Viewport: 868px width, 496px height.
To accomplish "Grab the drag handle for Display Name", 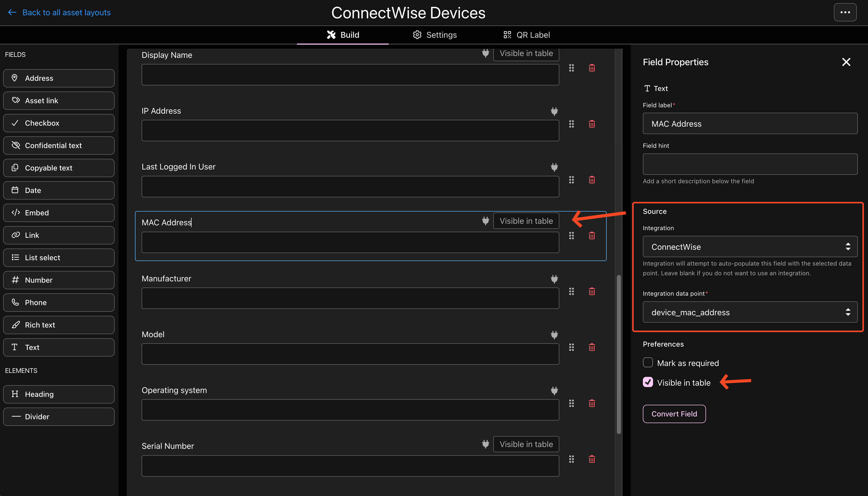I will [x=572, y=68].
